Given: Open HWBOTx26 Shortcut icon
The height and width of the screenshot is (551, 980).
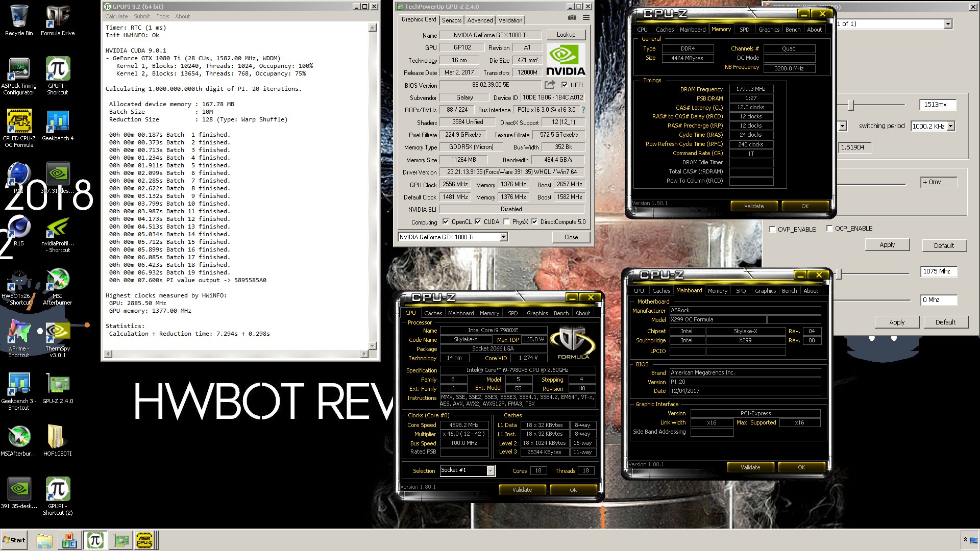Looking at the screenshot, I should (x=19, y=287).
